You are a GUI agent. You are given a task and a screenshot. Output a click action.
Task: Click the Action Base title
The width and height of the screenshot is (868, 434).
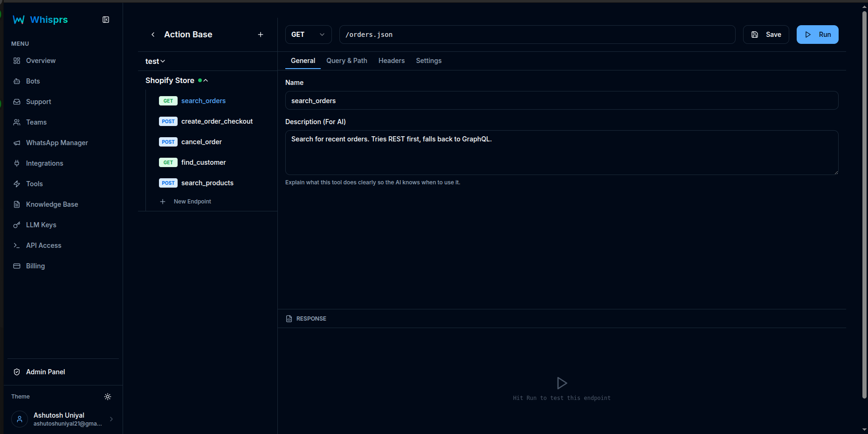pyautogui.click(x=188, y=35)
